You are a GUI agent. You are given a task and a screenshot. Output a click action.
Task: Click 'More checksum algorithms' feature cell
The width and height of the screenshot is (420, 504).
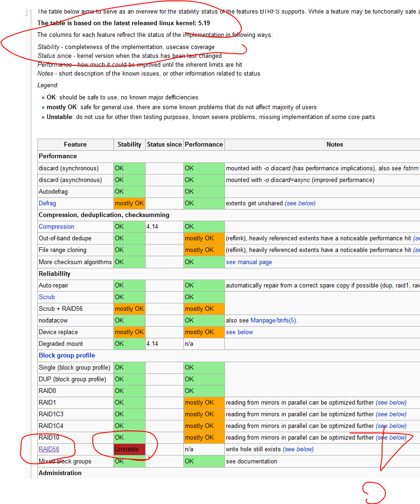[75, 262]
